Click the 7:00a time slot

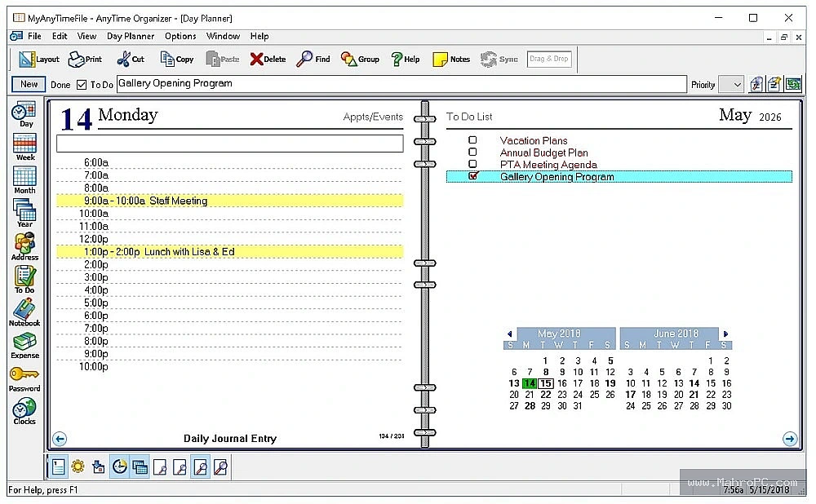tap(229, 175)
